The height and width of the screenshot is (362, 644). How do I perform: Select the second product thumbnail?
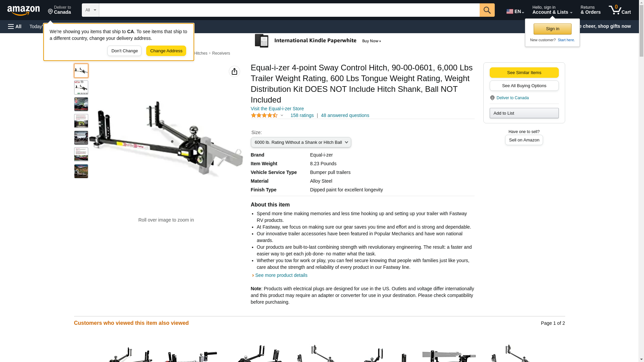coord(81,87)
